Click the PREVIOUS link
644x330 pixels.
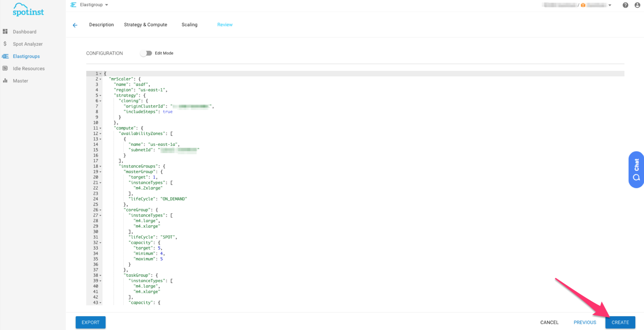coord(585,322)
